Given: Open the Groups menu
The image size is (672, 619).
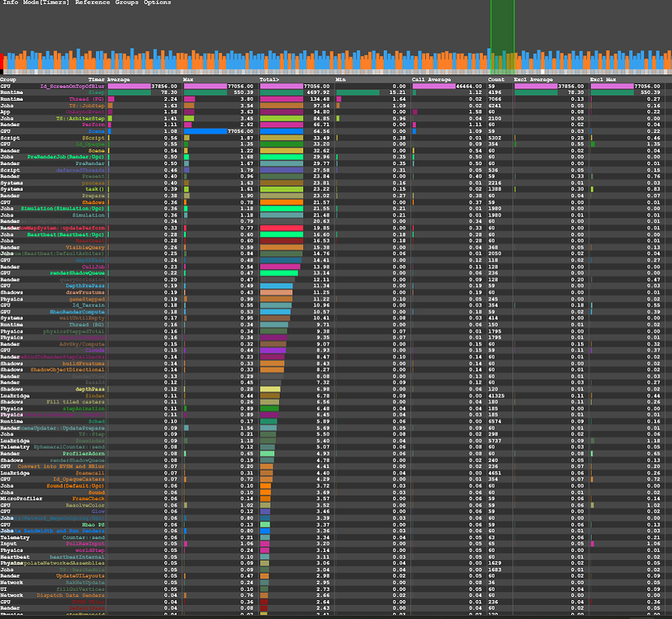Looking at the screenshot, I should pos(126,2).
